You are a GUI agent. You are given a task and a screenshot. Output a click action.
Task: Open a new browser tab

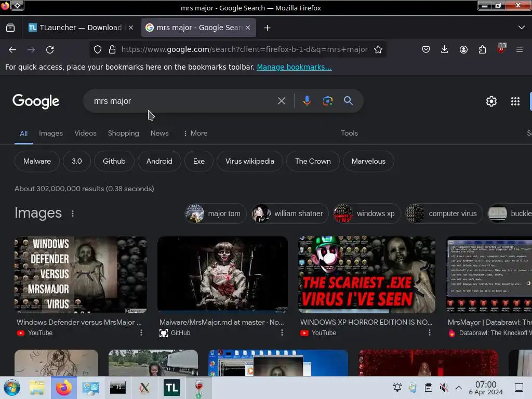pyautogui.click(x=268, y=28)
